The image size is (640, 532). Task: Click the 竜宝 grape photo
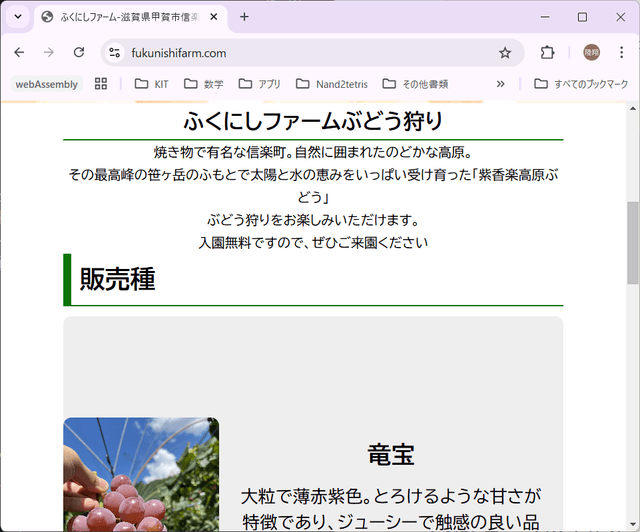[x=141, y=474]
